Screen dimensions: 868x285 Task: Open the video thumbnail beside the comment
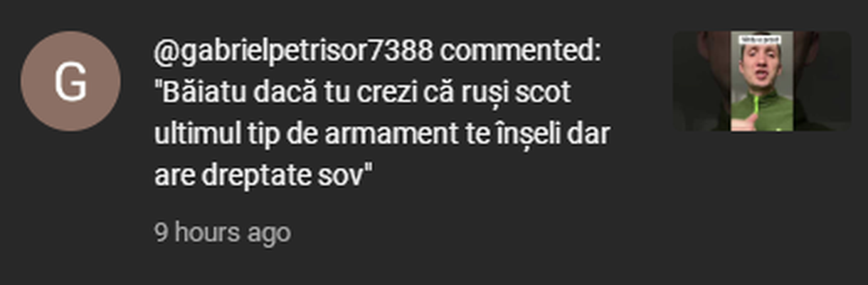coord(762,81)
